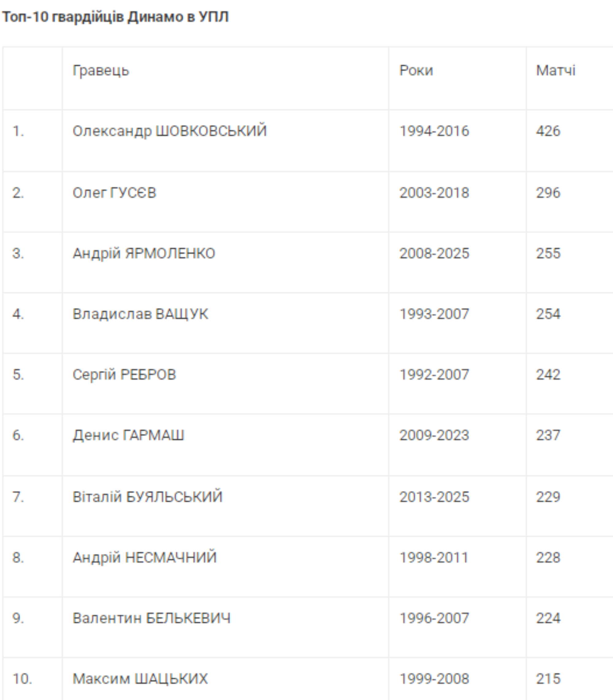Click the heading Топ-10 гвардійців Динамо в УПЛ
Image resolution: width=613 pixels, height=700 pixels.
pyautogui.click(x=115, y=17)
